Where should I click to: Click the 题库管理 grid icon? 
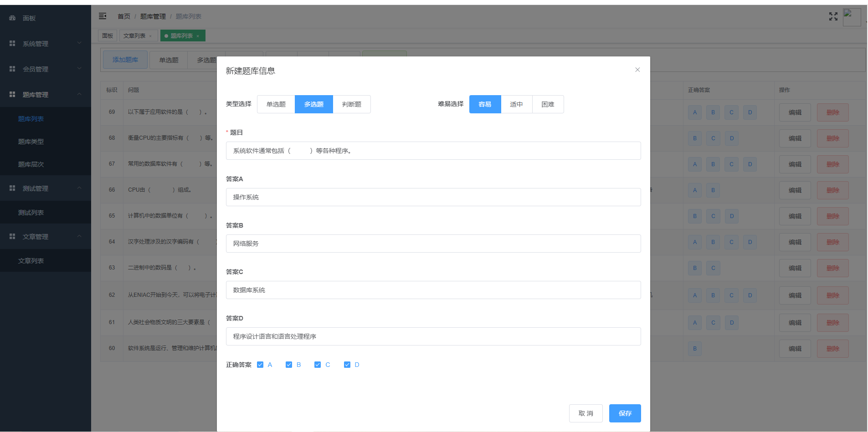(x=12, y=95)
